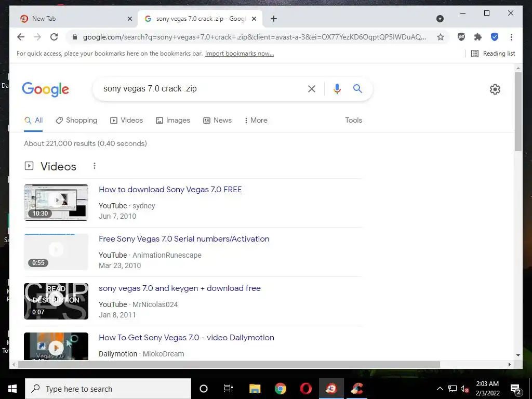Open Avast Secure Browser taskbar icon
This screenshot has height=399, width=532.
tap(331, 389)
